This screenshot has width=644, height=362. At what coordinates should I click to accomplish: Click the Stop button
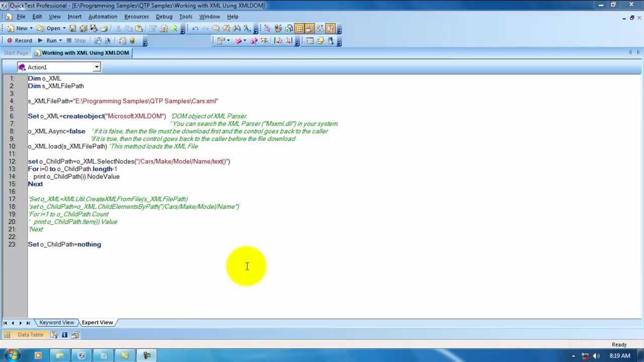(x=76, y=41)
